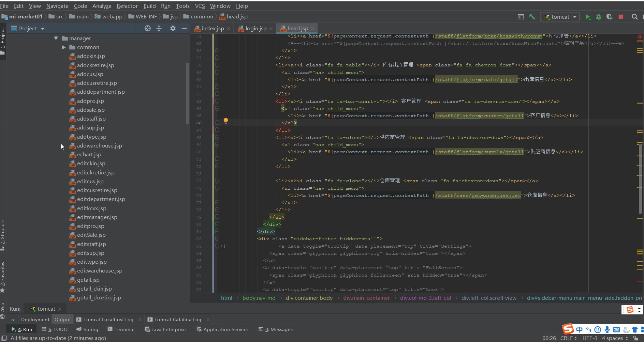Open the 6: TODO tool window
This screenshot has width=644, height=342.
(55, 329)
